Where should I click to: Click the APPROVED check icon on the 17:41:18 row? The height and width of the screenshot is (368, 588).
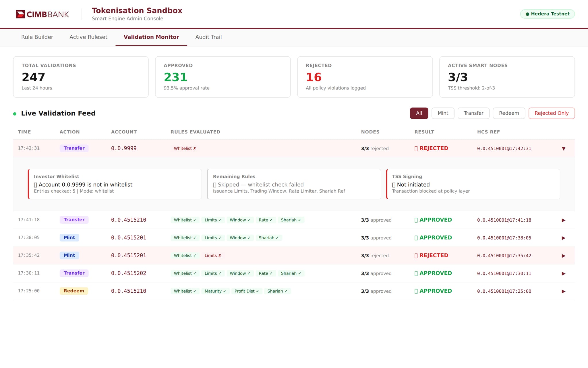coord(416,220)
